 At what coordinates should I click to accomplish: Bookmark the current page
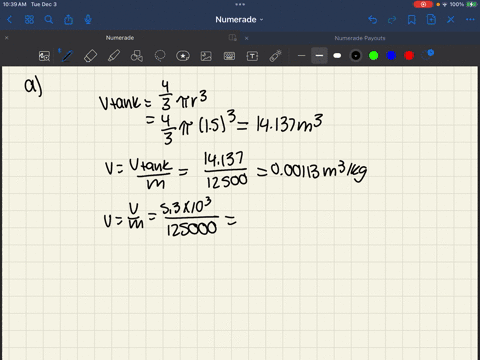[412, 20]
